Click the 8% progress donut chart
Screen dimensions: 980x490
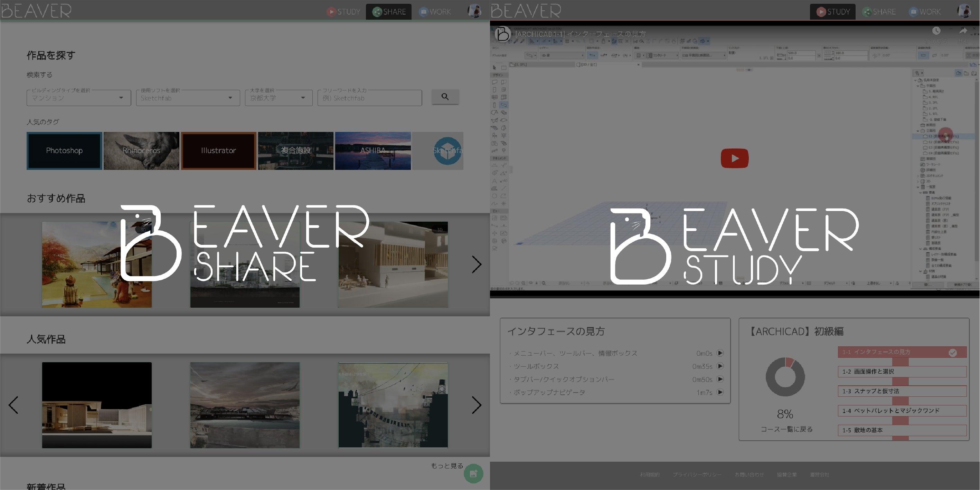pos(785,377)
